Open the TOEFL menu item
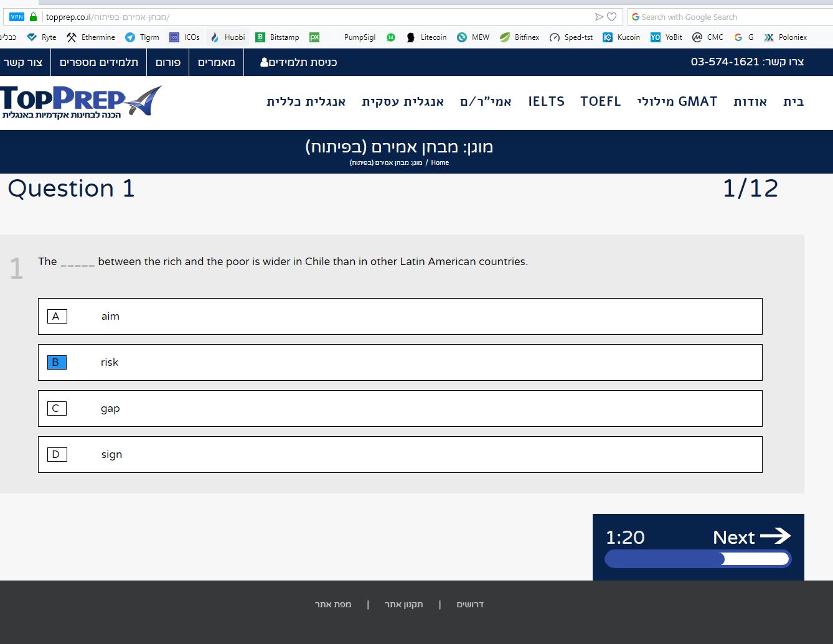This screenshot has height=644, width=833. pos(601,101)
